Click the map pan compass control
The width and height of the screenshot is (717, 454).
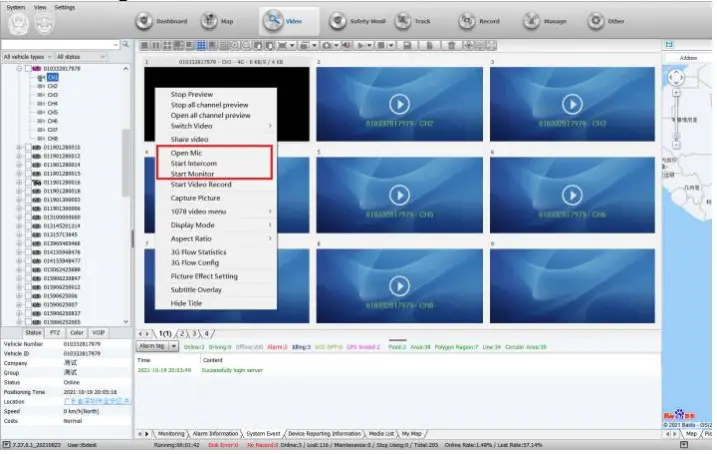click(676, 78)
